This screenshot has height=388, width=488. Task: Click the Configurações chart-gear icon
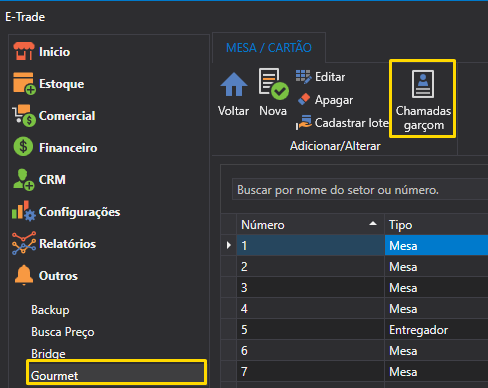pos(24,211)
